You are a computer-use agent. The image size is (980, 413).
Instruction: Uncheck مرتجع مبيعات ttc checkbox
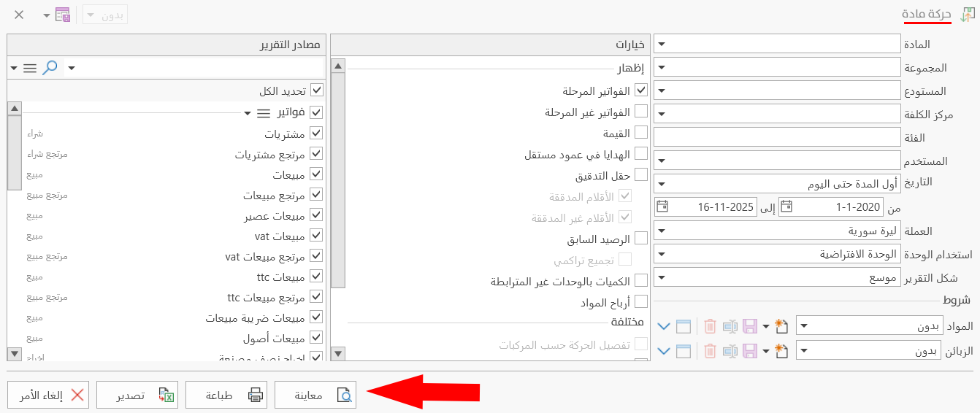coord(316,298)
